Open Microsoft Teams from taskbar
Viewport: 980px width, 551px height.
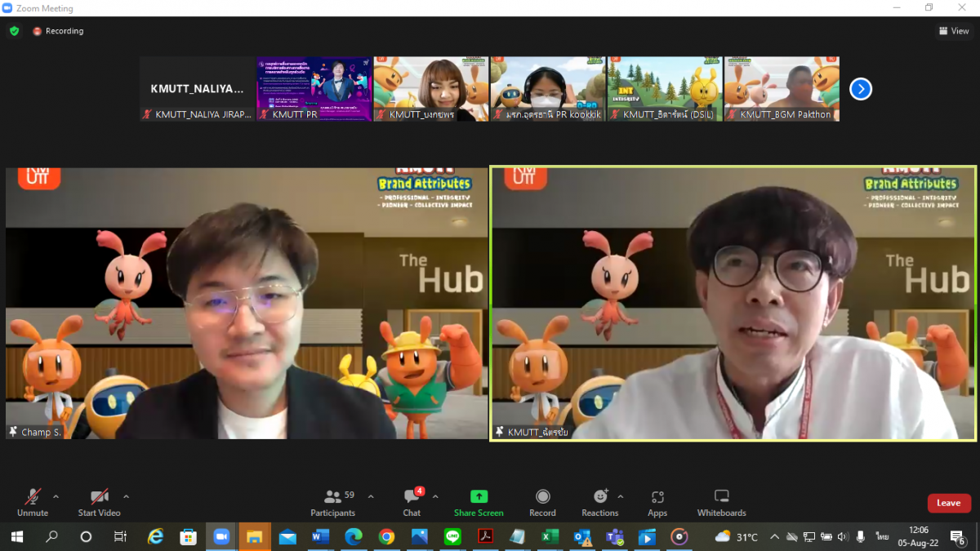pyautogui.click(x=614, y=536)
